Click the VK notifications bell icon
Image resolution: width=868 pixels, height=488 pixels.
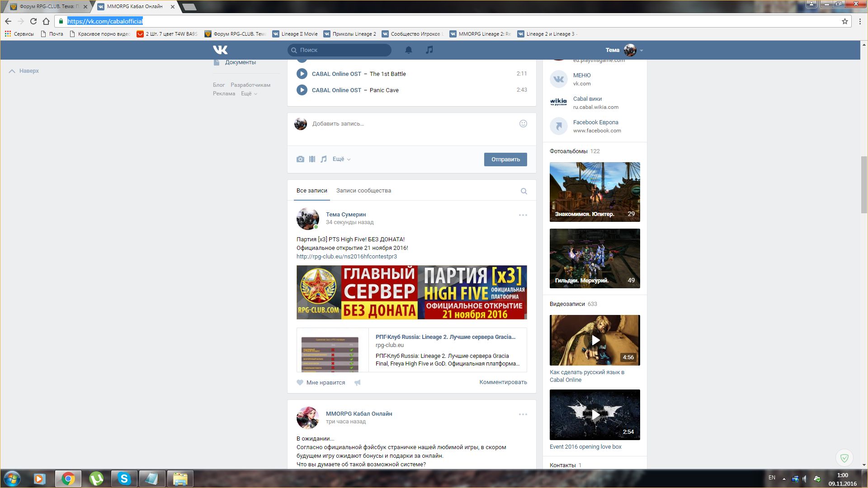click(x=408, y=50)
